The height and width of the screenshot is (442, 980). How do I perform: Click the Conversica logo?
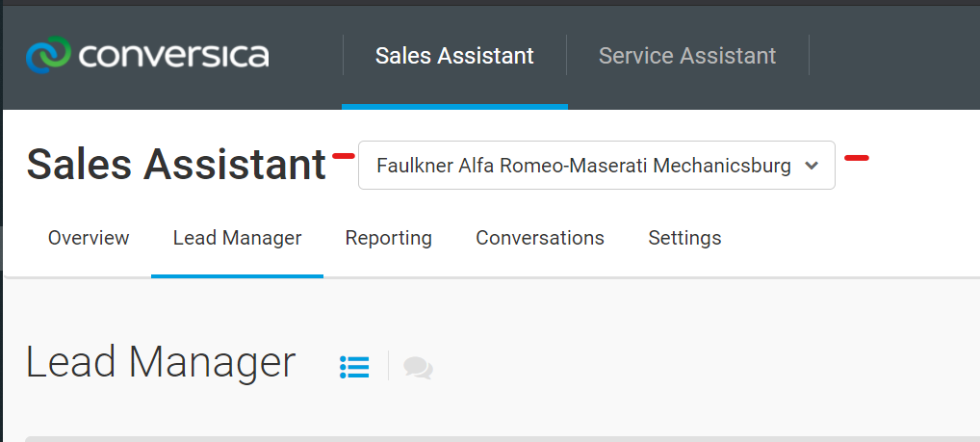[x=147, y=55]
